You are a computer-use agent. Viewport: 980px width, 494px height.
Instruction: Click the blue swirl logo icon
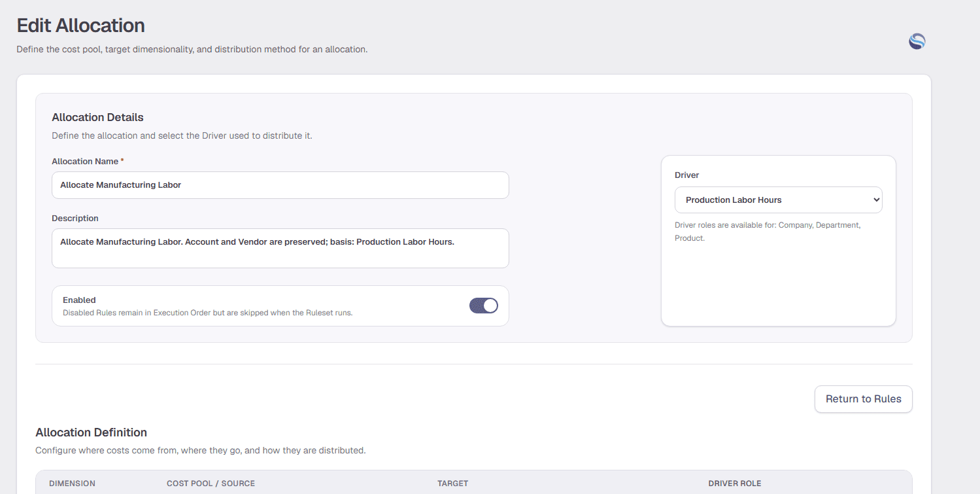917,42
